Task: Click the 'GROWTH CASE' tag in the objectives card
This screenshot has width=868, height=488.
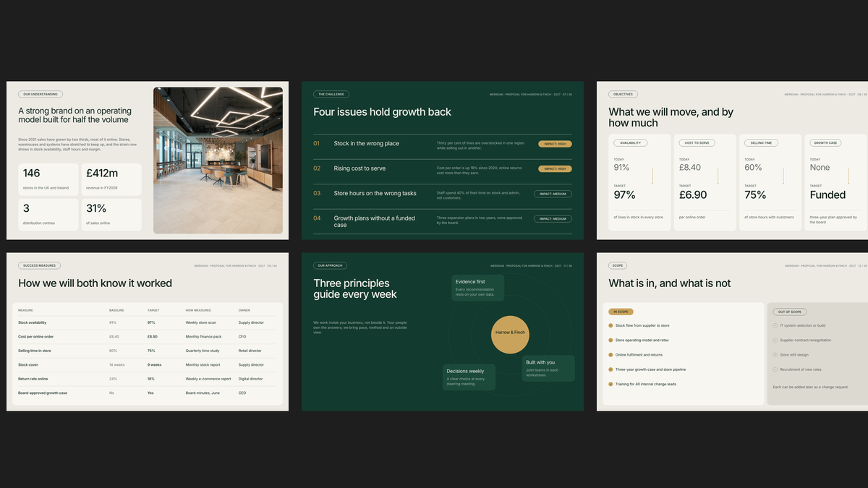Action: pyautogui.click(x=826, y=143)
